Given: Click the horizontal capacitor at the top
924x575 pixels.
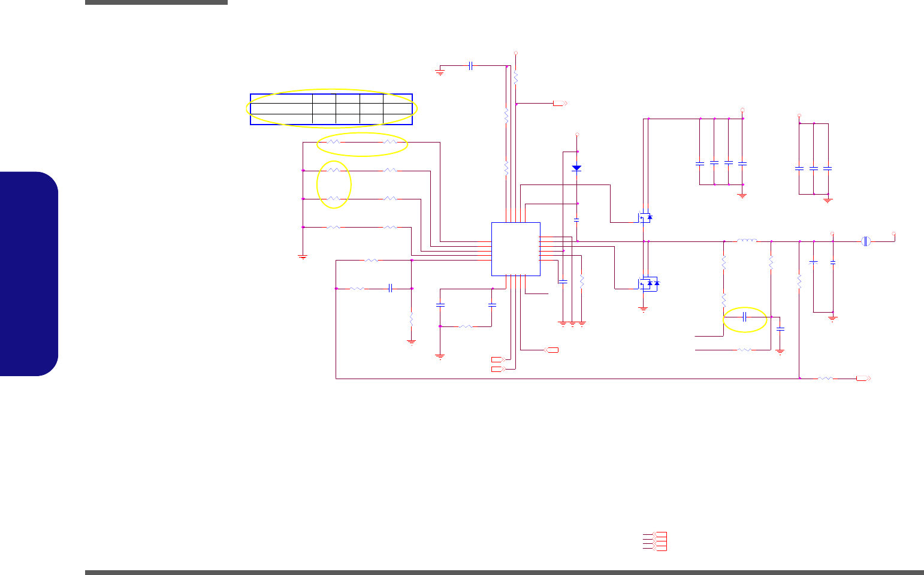Looking at the screenshot, I should coord(471,65).
